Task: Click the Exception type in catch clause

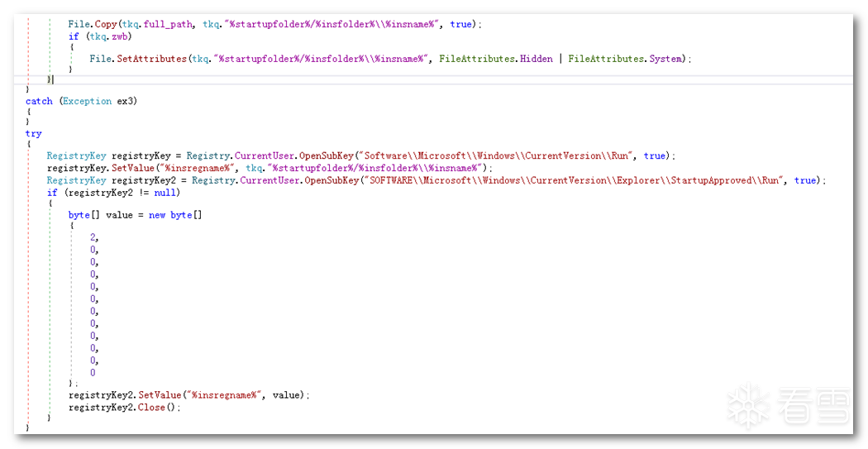Action: coord(87,102)
